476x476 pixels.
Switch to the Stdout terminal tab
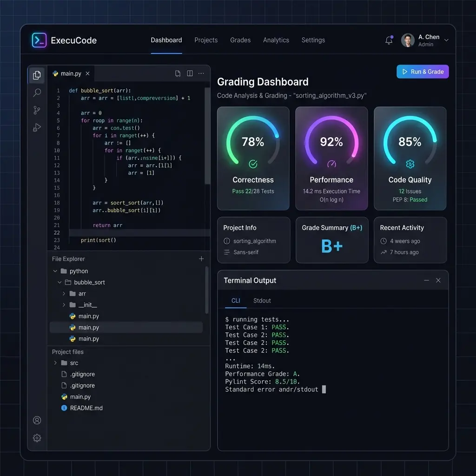[262, 301]
